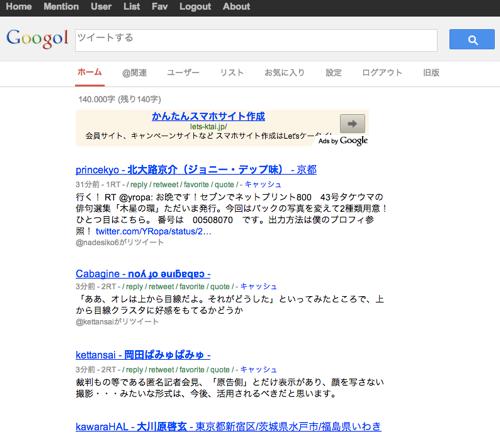Click the Cabagine tweet body text
The image size is (500, 433).
pos(230,304)
